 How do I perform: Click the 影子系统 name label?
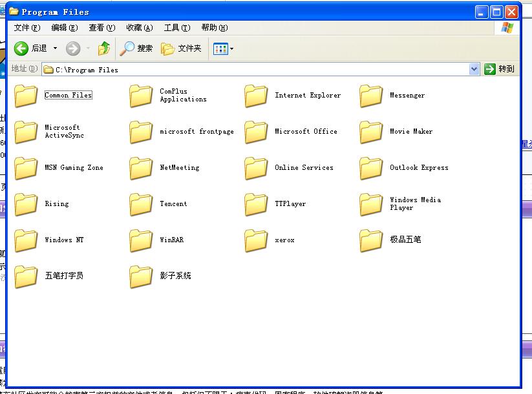pyautogui.click(x=175, y=275)
